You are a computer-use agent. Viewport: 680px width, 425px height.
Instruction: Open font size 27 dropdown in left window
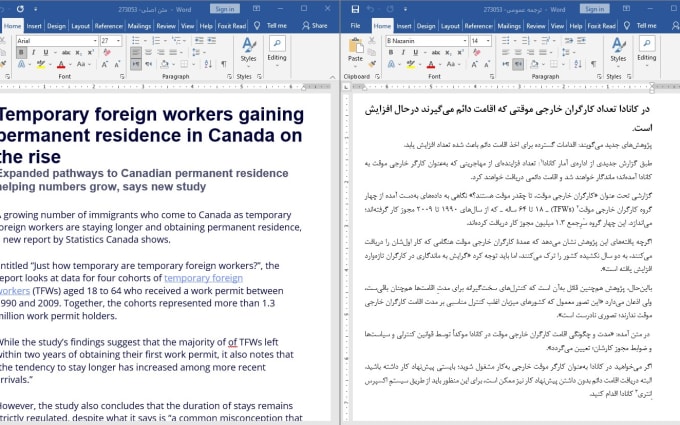click(118, 41)
